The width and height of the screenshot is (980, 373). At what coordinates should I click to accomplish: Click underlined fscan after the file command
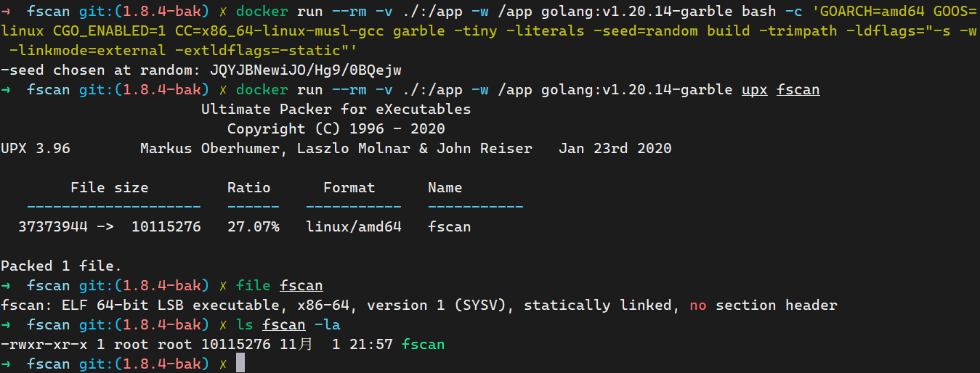pos(301,286)
